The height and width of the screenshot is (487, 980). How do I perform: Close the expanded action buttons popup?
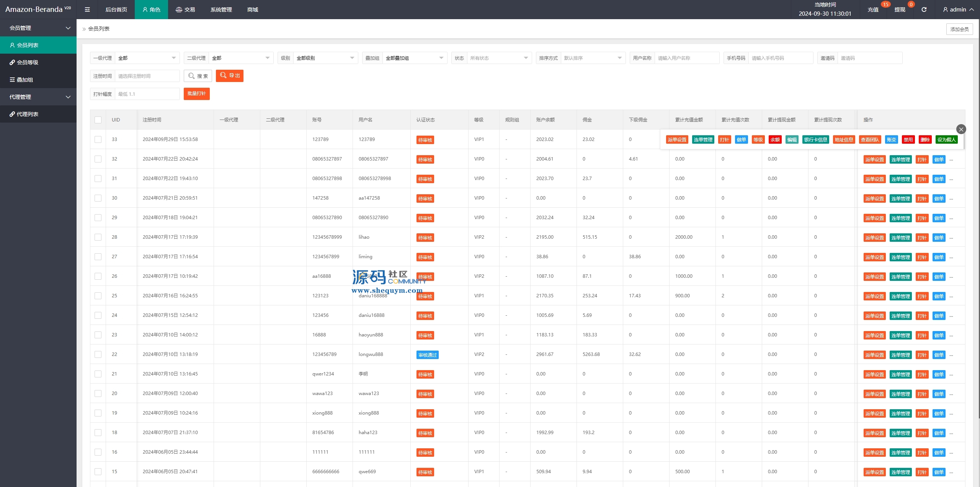click(x=961, y=129)
